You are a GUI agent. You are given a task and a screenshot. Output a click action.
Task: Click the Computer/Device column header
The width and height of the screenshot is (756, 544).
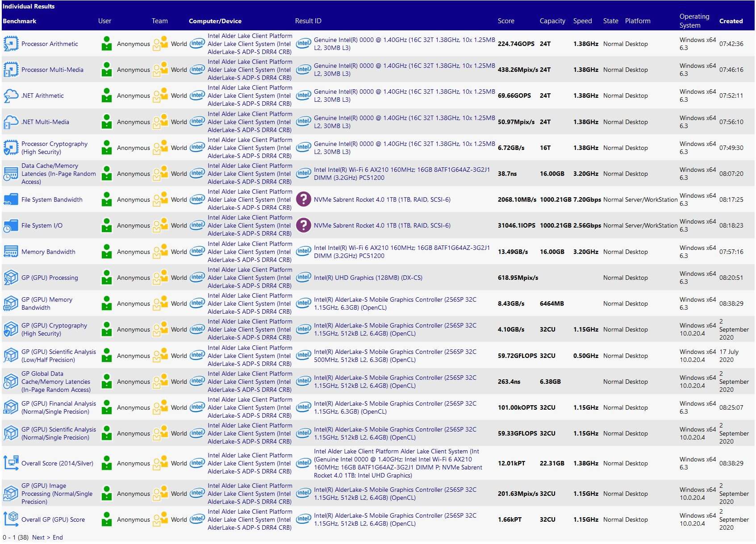pos(215,21)
